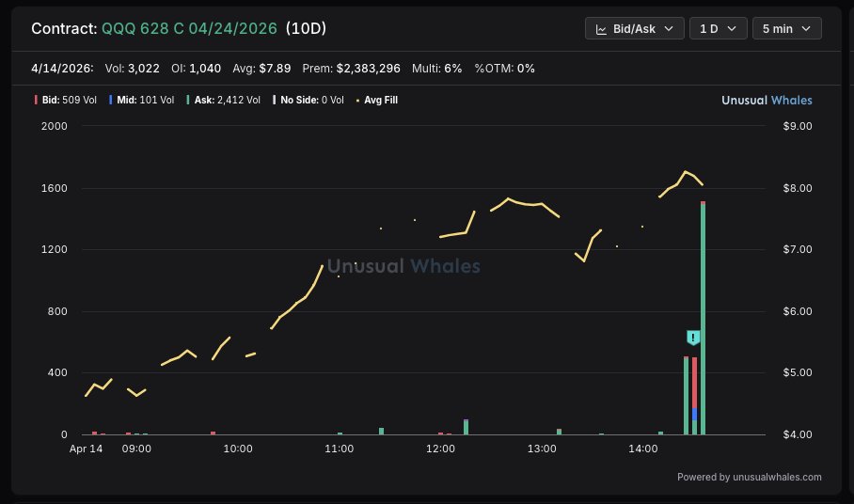This screenshot has height=504, width=854.
Task: Toggle the Mid 101 Vol legend entry
Action: pyautogui.click(x=142, y=101)
